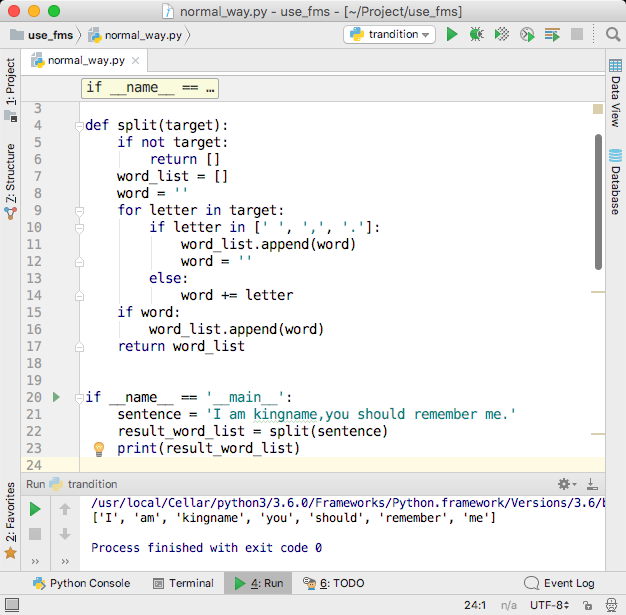Click the Database cylinder icon

pyautogui.click(x=615, y=155)
